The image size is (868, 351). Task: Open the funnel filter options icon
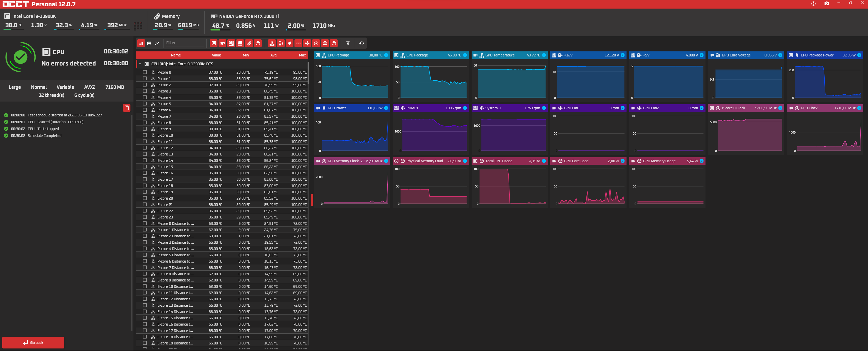[348, 43]
